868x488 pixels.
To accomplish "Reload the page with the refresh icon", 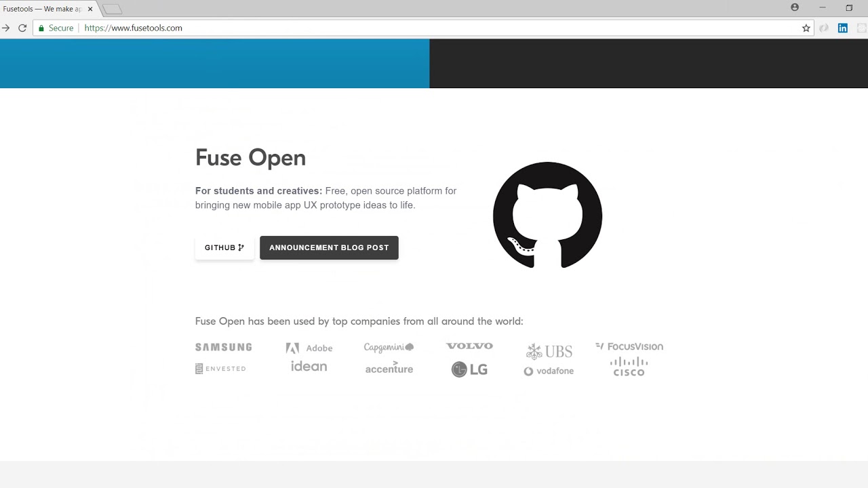I will click(x=22, y=28).
